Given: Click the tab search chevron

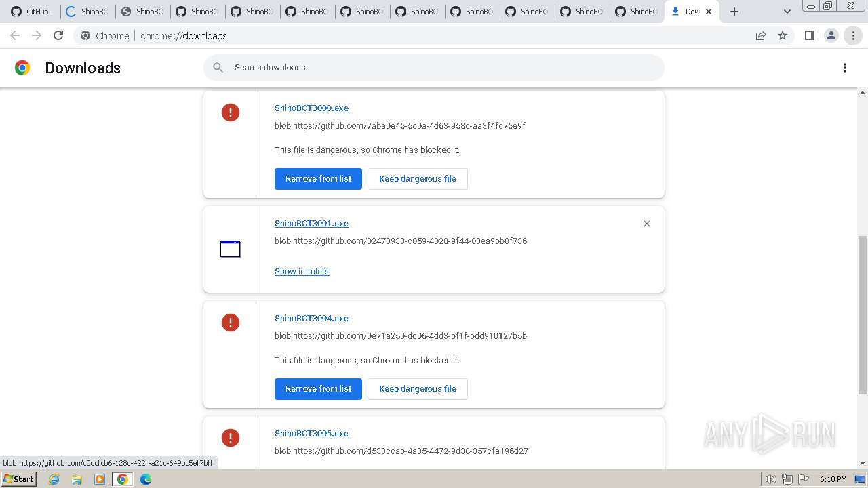Looking at the screenshot, I should (787, 12).
